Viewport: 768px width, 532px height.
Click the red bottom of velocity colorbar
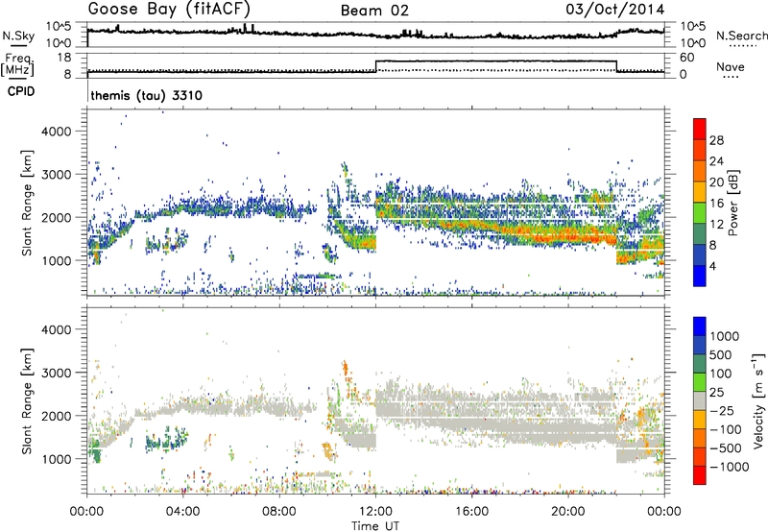click(x=700, y=475)
